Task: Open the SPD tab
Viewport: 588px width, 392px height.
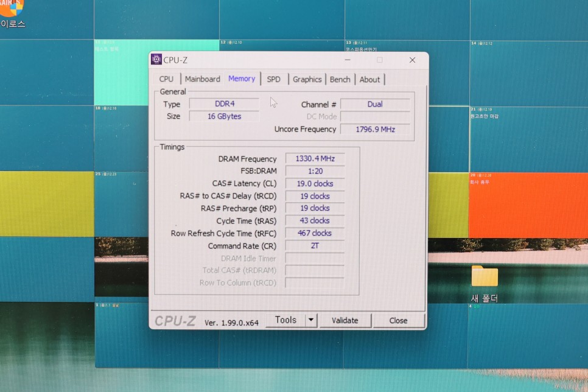Action: [274, 80]
